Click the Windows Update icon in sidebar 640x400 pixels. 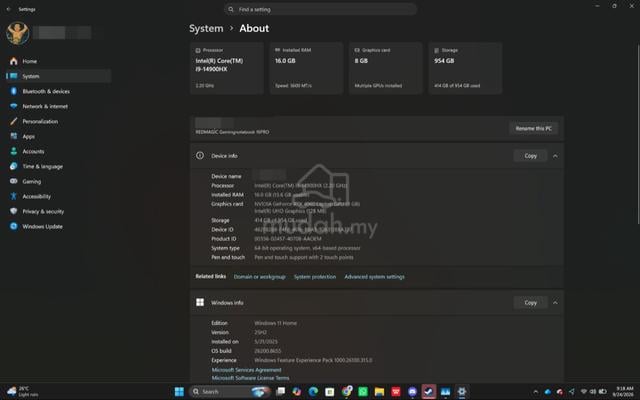click(x=13, y=227)
